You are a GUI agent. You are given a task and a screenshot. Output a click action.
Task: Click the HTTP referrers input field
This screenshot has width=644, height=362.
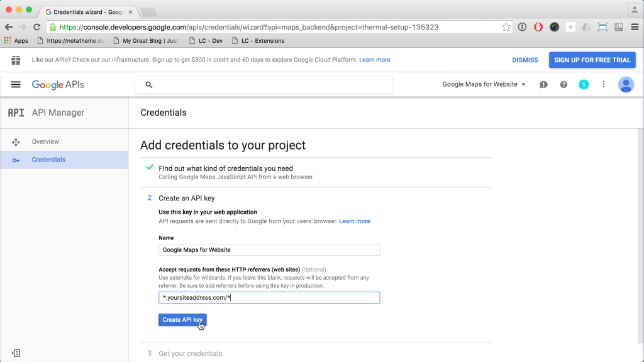click(269, 298)
